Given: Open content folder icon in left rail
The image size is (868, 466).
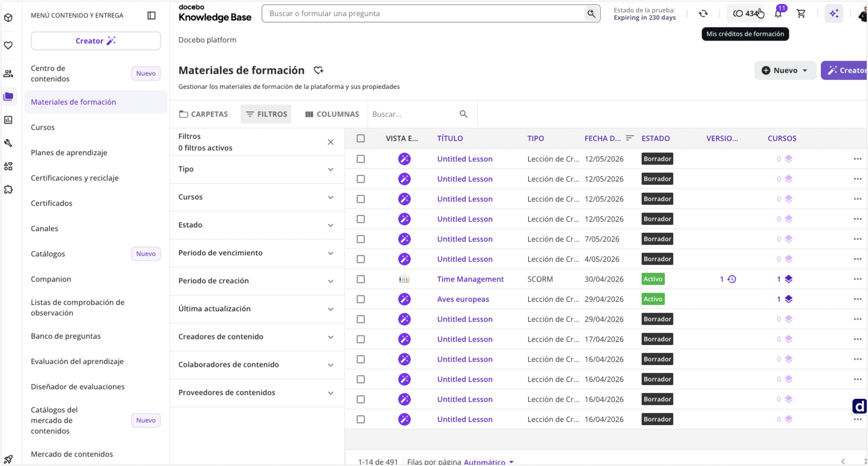Looking at the screenshot, I should coord(8,97).
